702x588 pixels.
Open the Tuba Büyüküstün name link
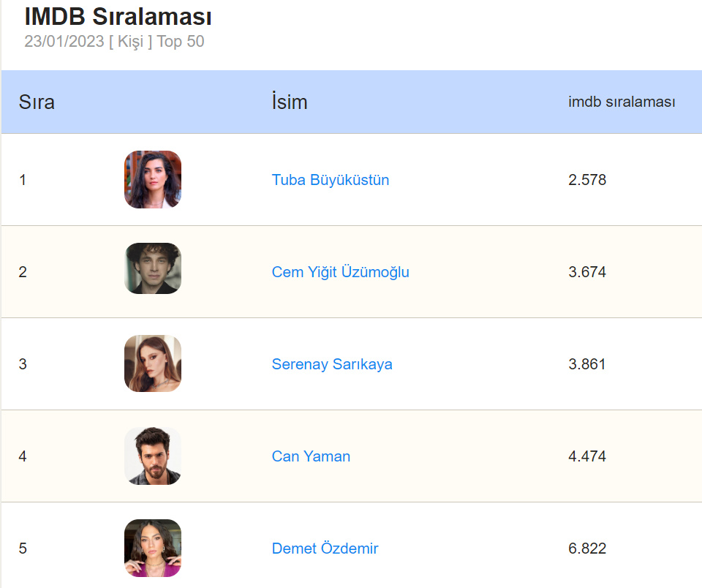pyautogui.click(x=330, y=180)
